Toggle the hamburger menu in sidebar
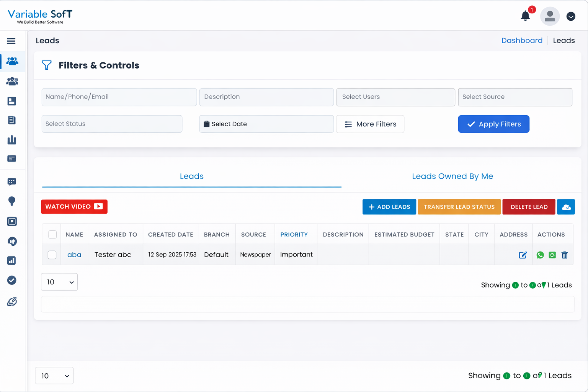This screenshot has height=392, width=588. coord(11,41)
